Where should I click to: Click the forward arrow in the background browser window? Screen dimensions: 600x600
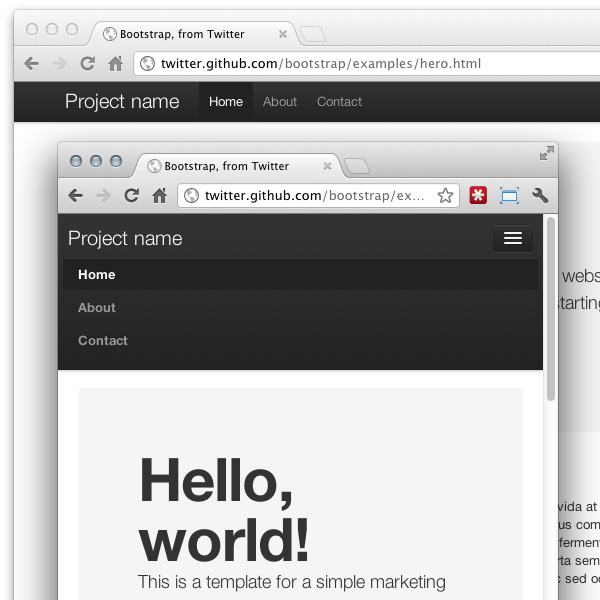(59, 63)
